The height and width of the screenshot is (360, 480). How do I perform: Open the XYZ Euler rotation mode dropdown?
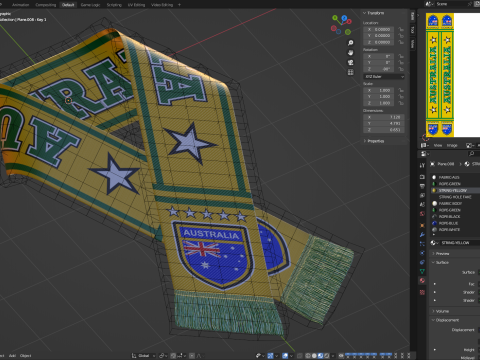(384, 77)
